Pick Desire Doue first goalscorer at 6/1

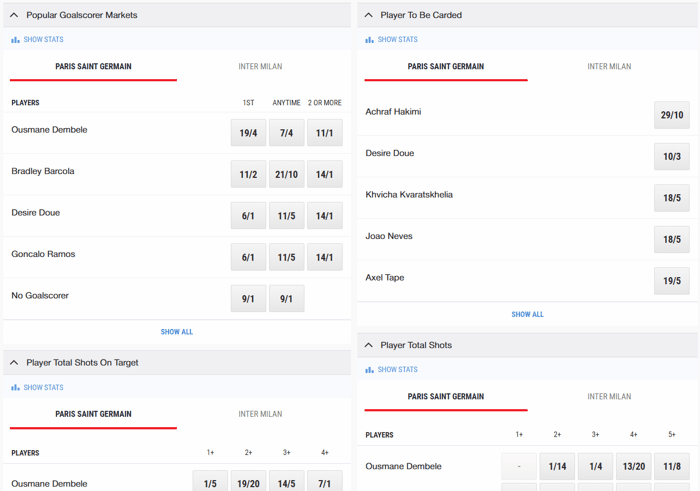click(248, 216)
